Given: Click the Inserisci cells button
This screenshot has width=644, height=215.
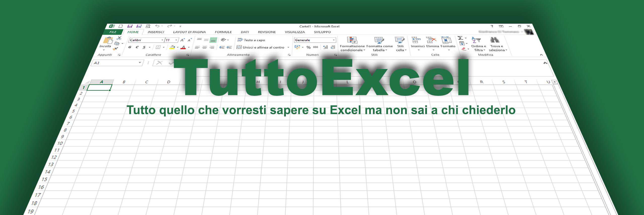Looking at the screenshot, I should tap(417, 43).
